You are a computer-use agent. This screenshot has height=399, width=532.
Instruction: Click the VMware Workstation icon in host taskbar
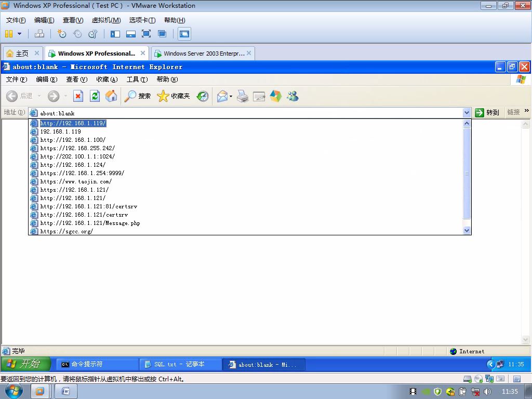39,392
